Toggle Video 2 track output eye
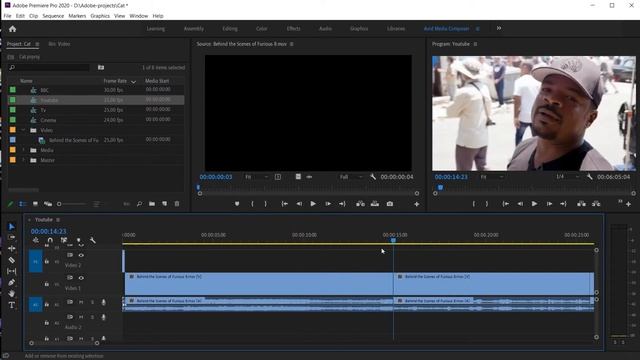640x360 pixels. coord(81,255)
